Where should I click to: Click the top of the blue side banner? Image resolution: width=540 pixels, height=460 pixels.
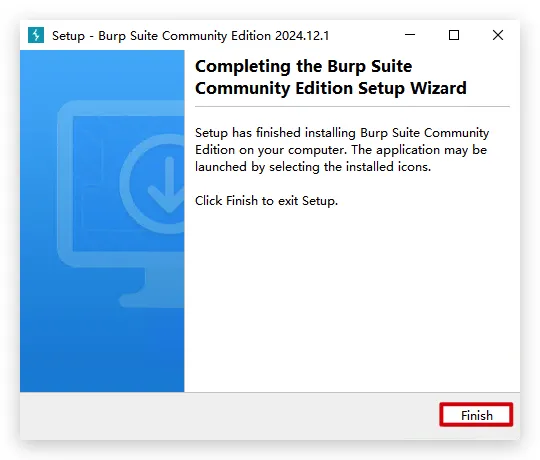102,72
